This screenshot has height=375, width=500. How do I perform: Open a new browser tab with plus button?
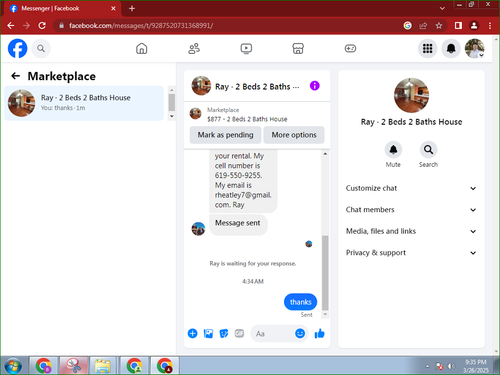click(132, 8)
